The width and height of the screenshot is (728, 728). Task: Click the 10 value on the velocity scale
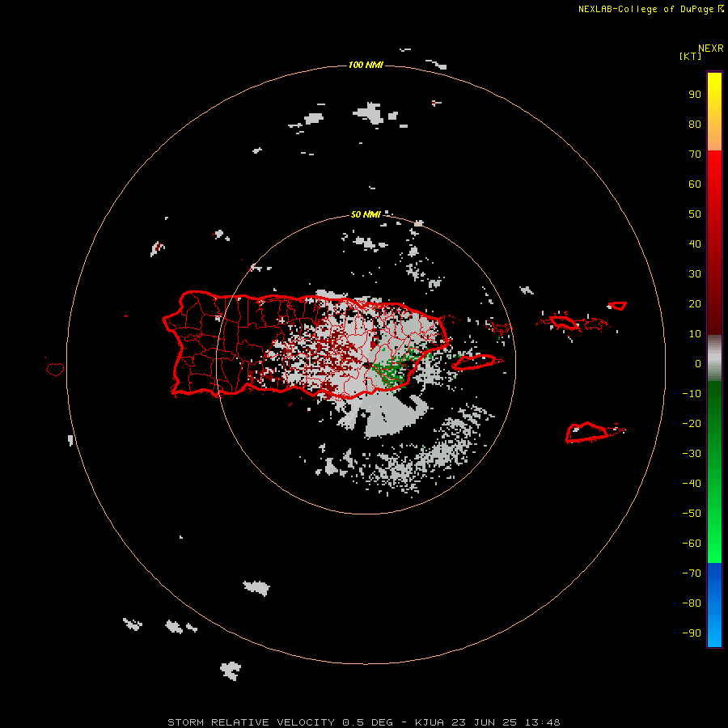pyautogui.click(x=695, y=334)
